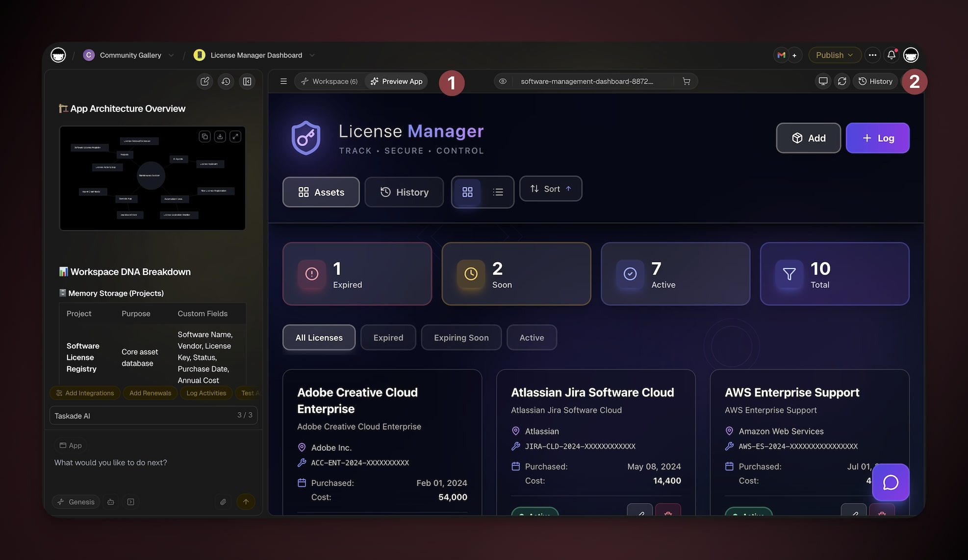Click the attach file paperclip icon
The width and height of the screenshot is (968, 560).
pos(223,502)
